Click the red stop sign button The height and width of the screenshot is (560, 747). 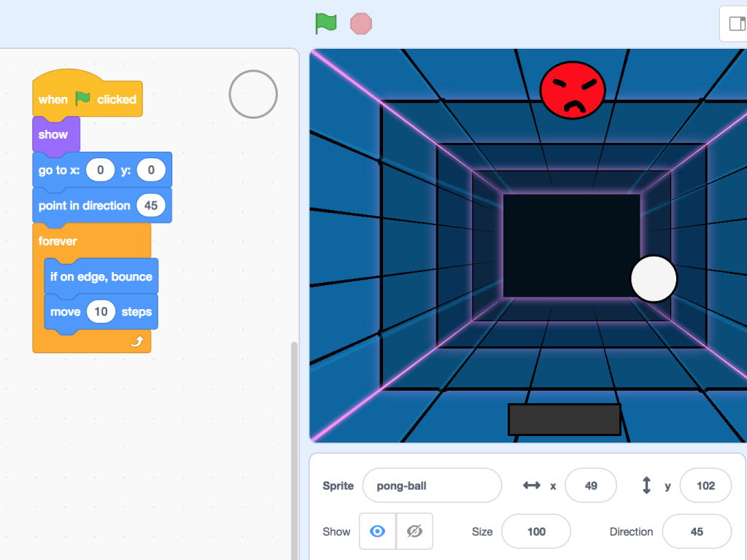pyautogui.click(x=361, y=24)
